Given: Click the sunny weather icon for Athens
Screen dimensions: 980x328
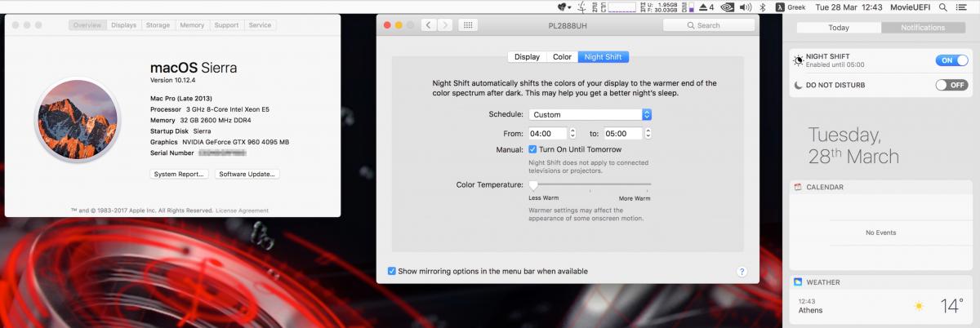Looking at the screenshot, I should (x=919, y=307).
